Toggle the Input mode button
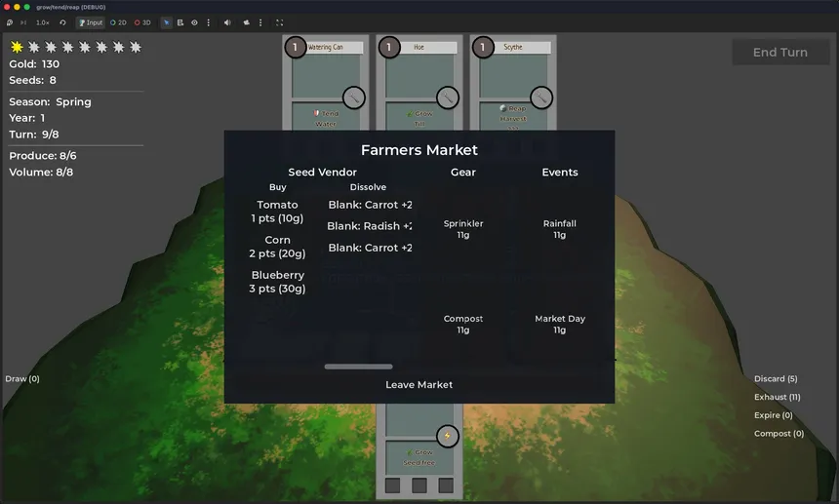The image size is (839, 504). tap(91, 22)
